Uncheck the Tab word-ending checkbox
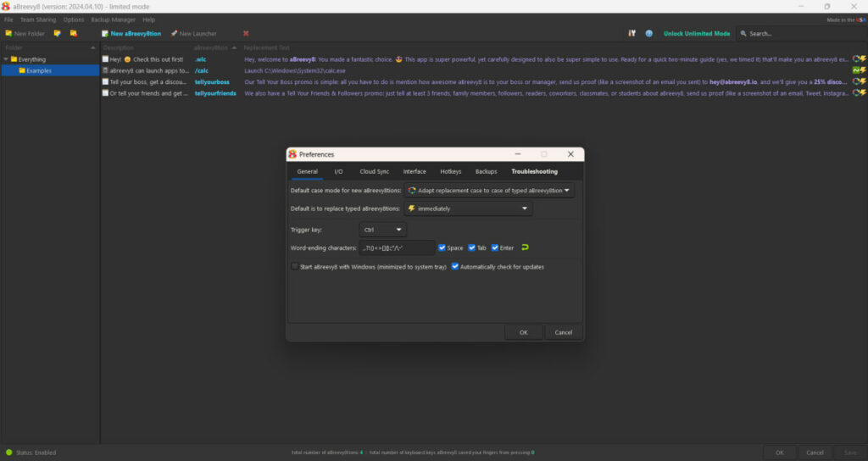This screenshot has height=461, width=868. (471, 247)
